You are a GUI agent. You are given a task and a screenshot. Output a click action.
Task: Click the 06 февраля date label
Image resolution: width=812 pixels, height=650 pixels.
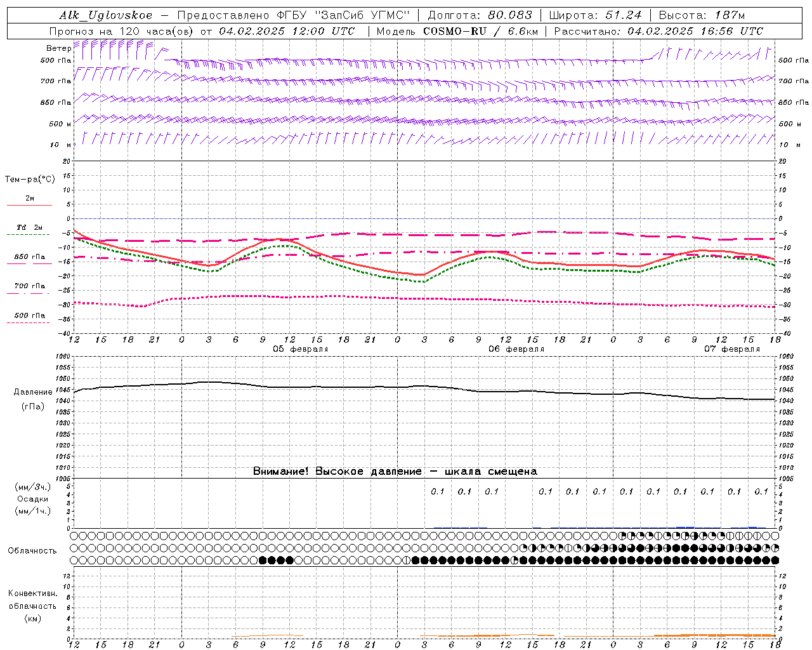pos(516,349)
